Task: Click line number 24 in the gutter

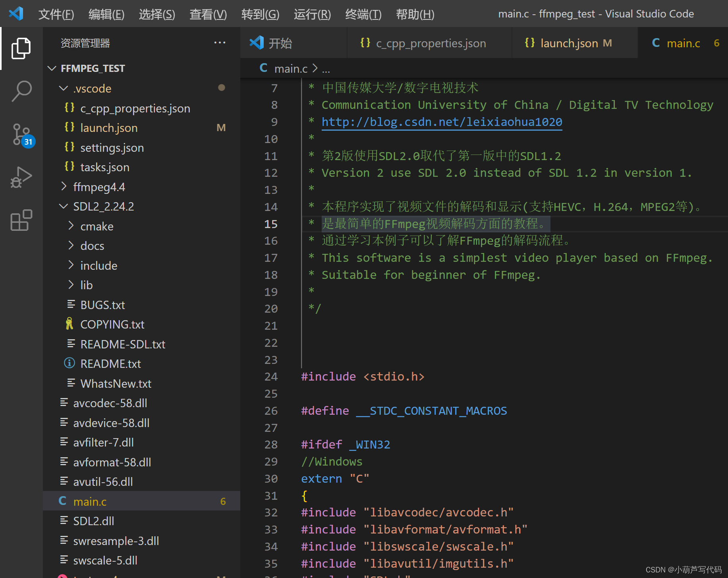Action: pyautogui.click(x=271, y=377)
